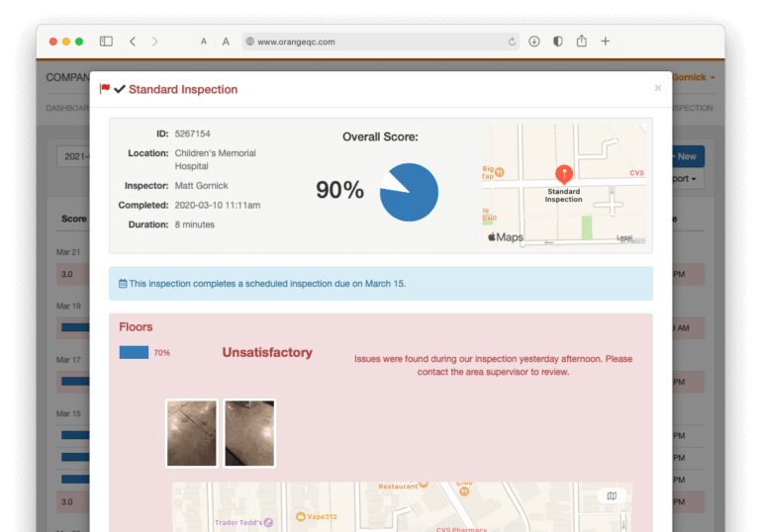The height and width of the screenshot is (532, 760).
Task: Open the second floor photo thumbnail
Action: click(249, 433)
